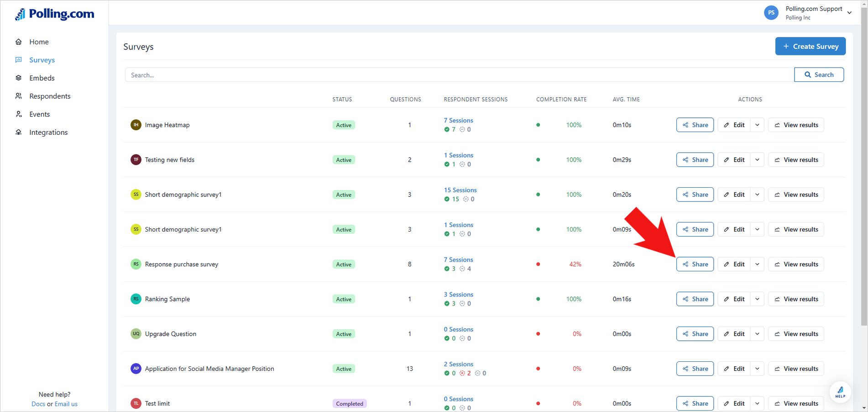Expand Edit options for Testing new fields
Viewport: 868px width, 412px height.
click(x=757, y=159)
